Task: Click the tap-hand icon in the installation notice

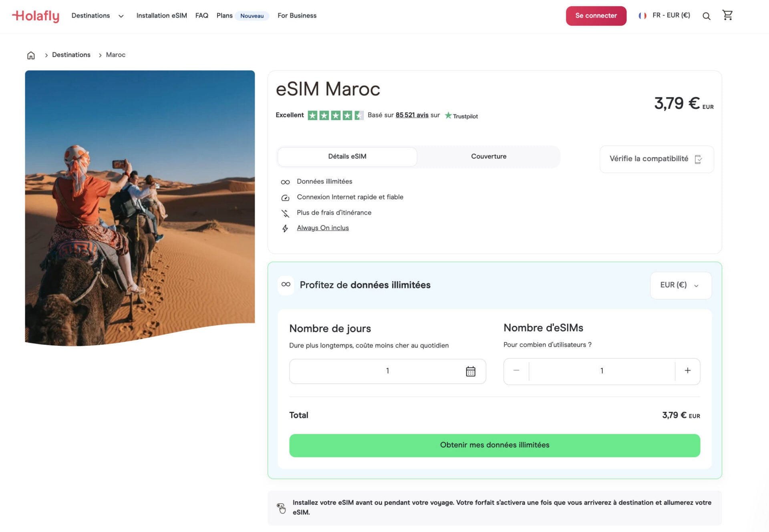Action: tap(281, 508)
